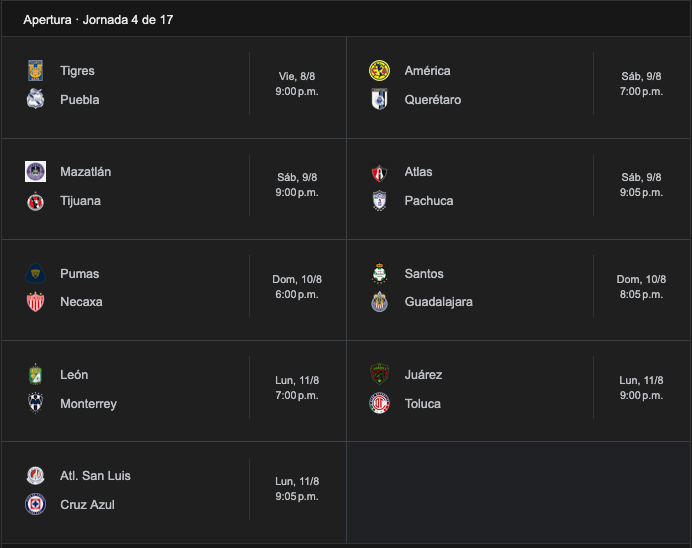Click the Pumas team logo
692x548 pixels.
coord(35,274)
